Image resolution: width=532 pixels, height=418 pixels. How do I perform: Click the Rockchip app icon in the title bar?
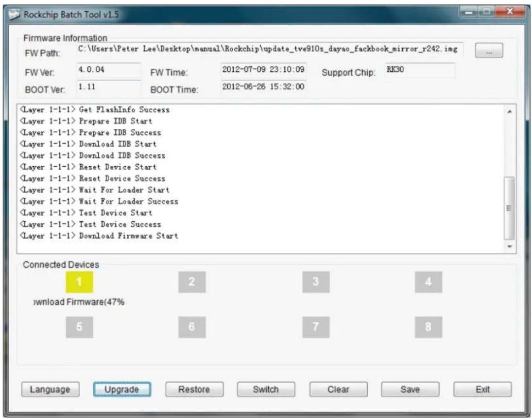click(15, 15)
